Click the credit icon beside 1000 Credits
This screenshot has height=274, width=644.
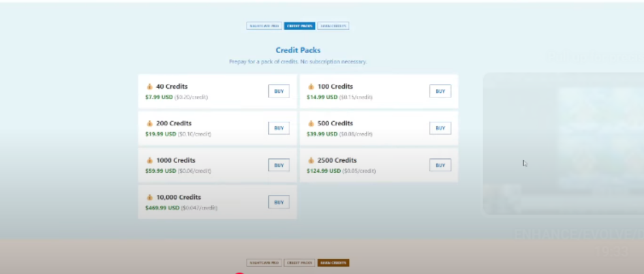tap(149, 161)
